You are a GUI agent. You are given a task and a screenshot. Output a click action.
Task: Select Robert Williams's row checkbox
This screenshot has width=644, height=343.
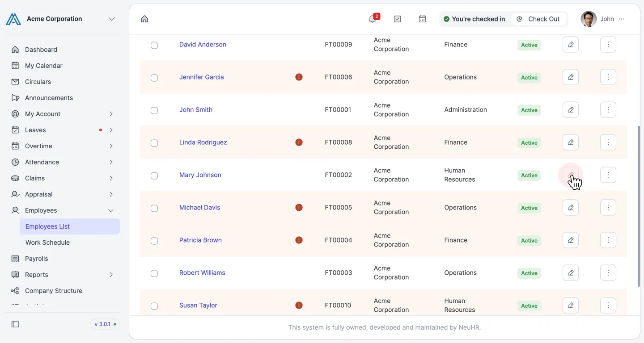point(154,273)
